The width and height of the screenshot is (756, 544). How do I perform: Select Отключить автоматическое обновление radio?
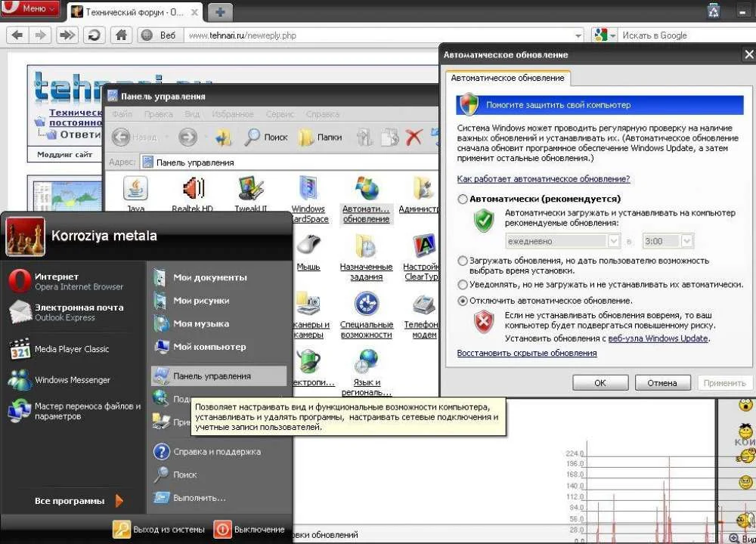pyautogui.click(x=463, y=301)
